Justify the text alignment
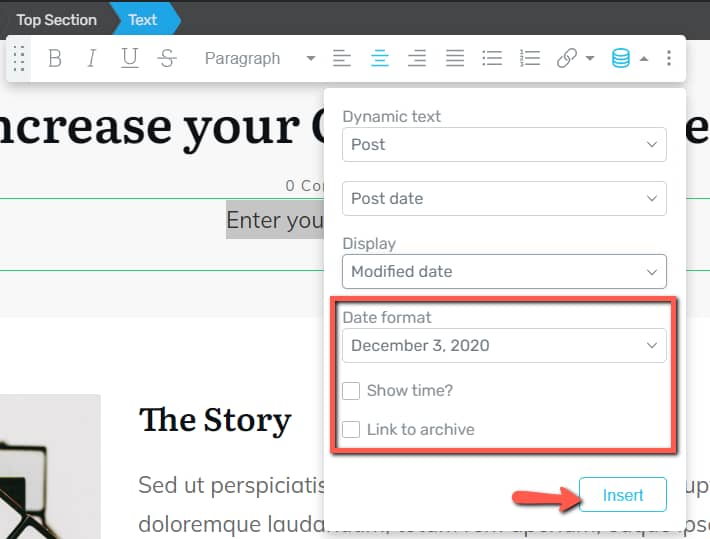Viewport: 710px width, 539px height. click(x=455, y=59)
